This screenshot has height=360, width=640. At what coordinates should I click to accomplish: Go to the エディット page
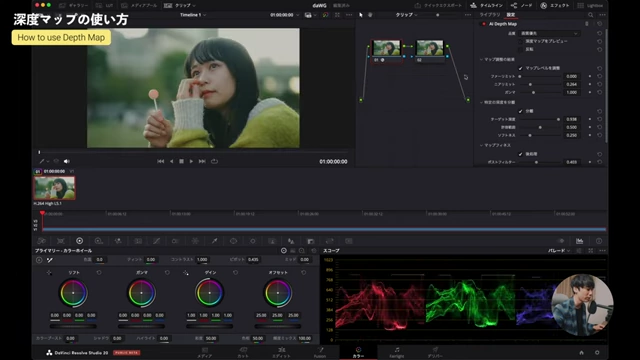pos(282,353)
